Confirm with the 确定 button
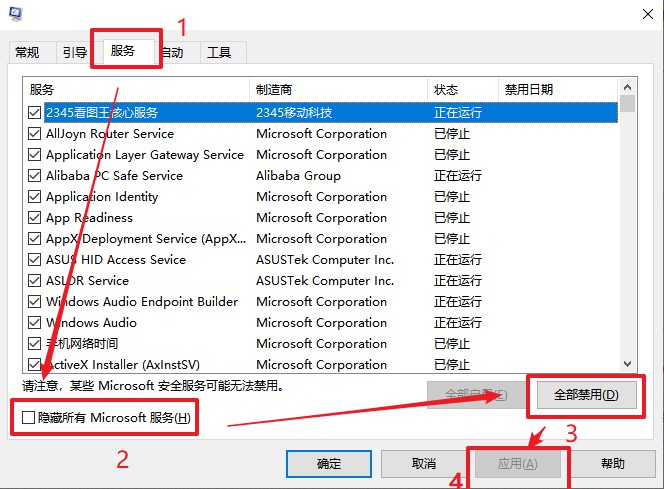 point(329,464)
